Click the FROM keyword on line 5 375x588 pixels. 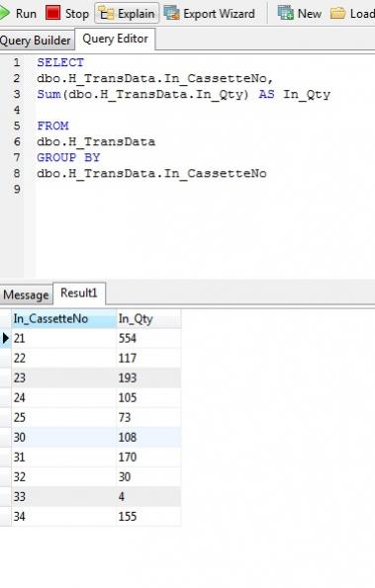pyautogui.click(x=52, y=126)
